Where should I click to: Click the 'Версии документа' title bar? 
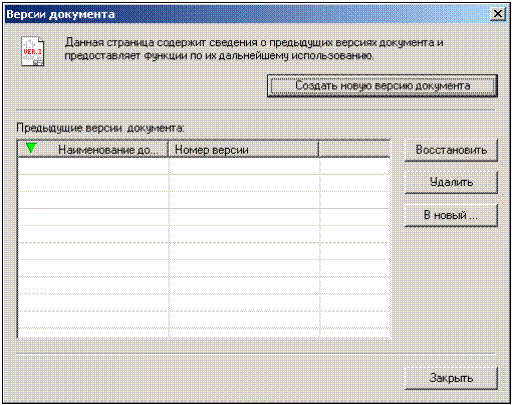[x=247, y=14]
